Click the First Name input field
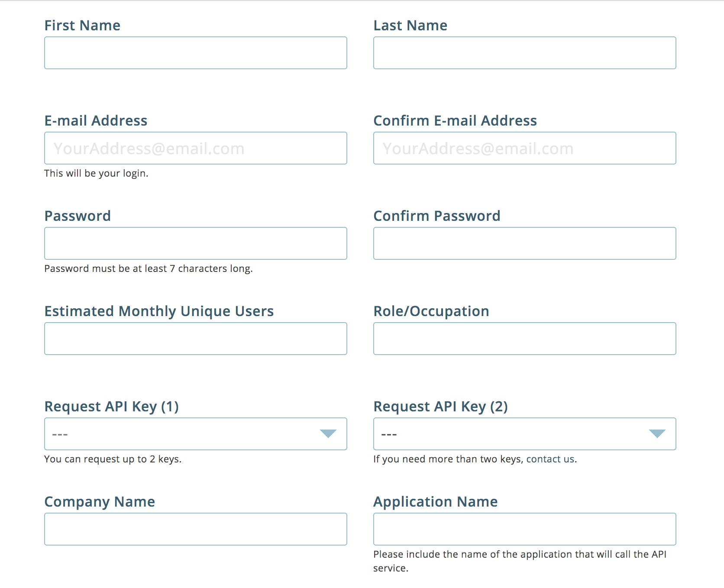 (196, 53)
